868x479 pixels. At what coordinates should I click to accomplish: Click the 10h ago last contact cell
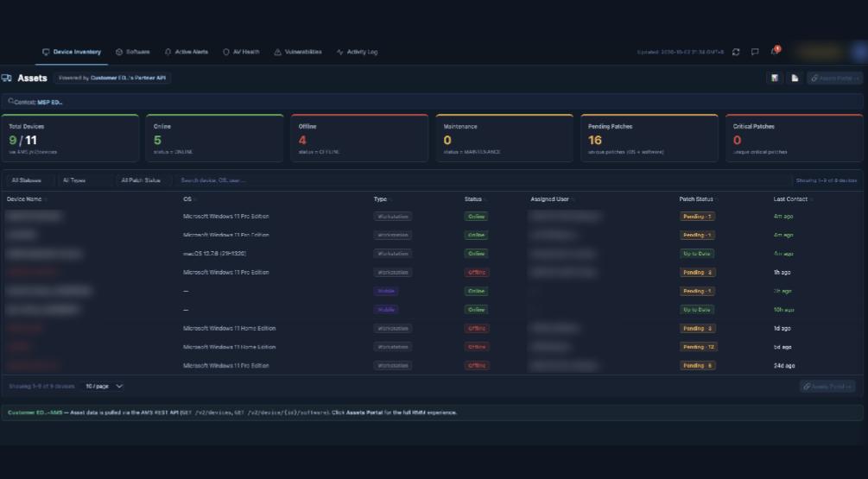click(784, 310)
